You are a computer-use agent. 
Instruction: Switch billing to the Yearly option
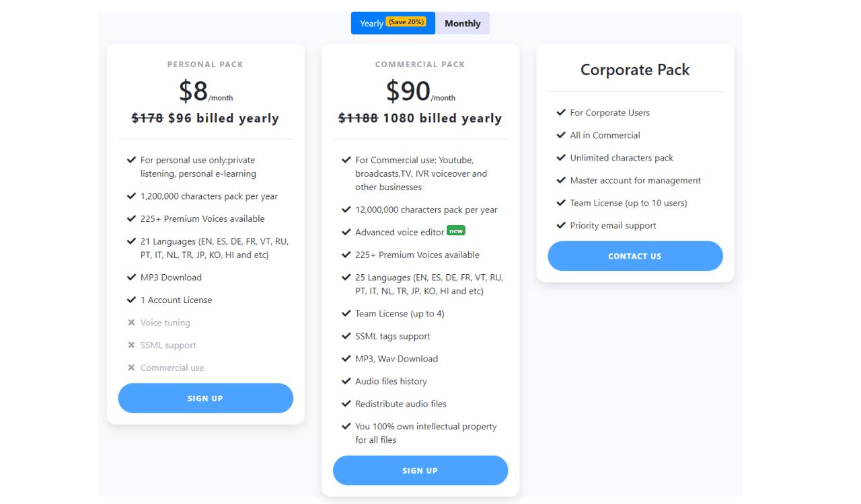[x=372, y=24]
